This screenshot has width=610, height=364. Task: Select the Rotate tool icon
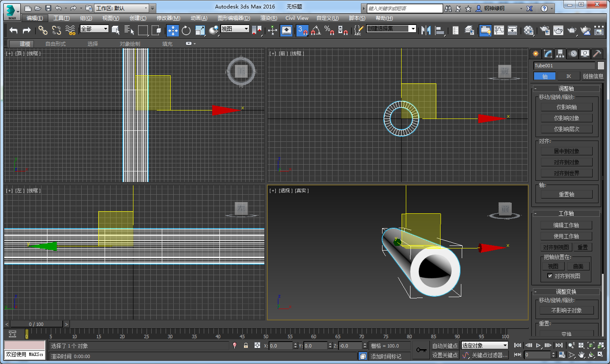point(186,30)
